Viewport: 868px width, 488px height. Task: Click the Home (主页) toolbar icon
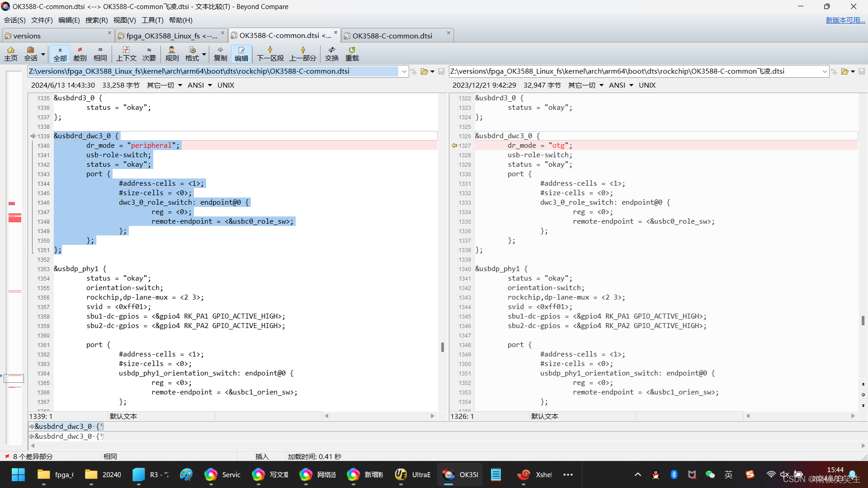click(x=11, y=53)
